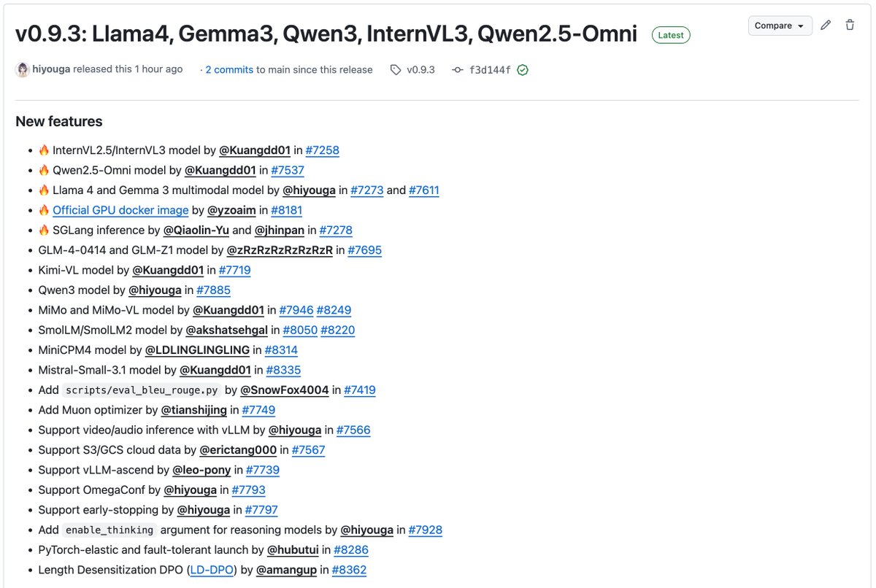Open pull request #7719

(x=235, y=270)
